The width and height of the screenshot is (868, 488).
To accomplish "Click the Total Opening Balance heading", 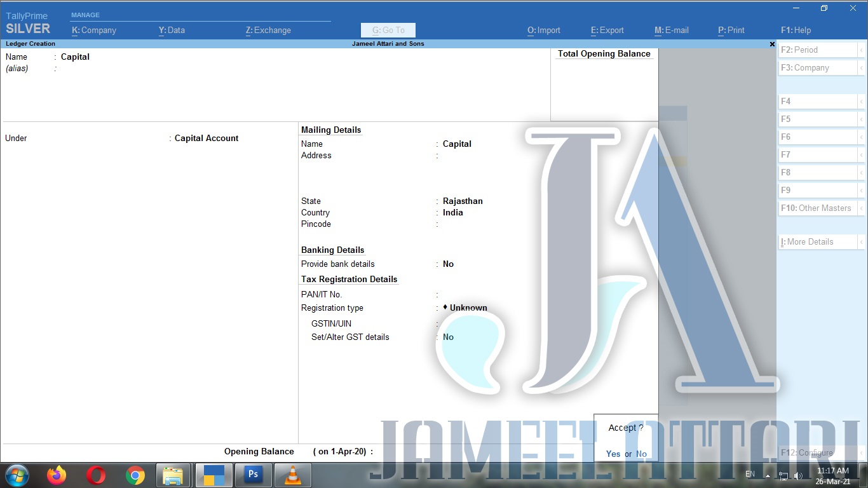I will point(604,53).
